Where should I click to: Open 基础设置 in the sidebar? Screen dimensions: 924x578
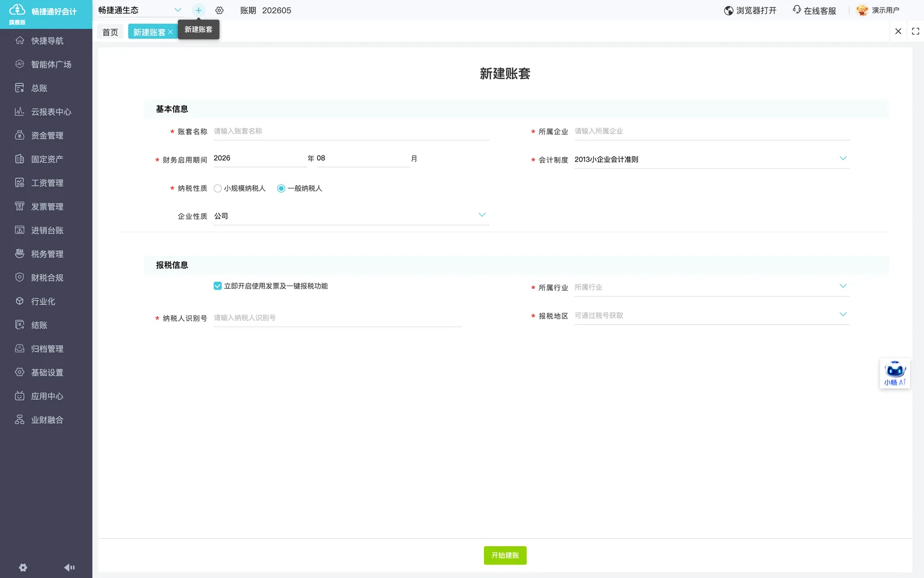[x=46, y=372]
